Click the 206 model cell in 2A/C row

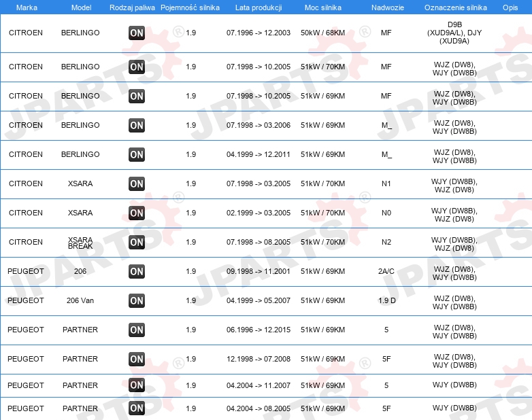click(80, 271)
